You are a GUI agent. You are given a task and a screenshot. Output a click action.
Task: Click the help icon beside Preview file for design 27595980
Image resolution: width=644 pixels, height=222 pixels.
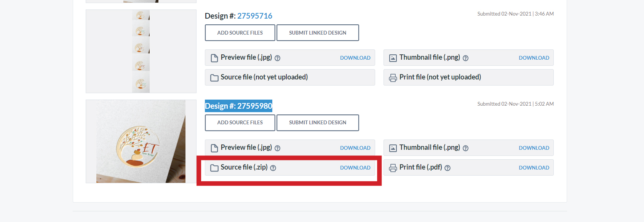[278, 148]
